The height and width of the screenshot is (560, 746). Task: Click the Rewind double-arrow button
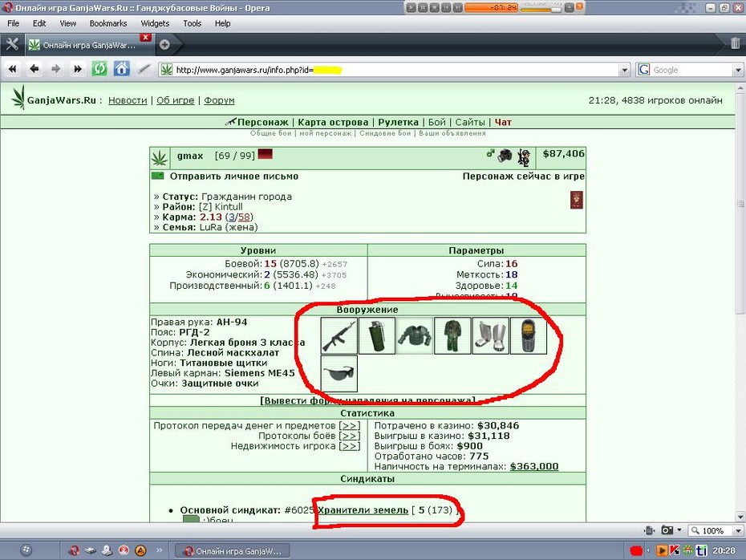[x=12, y=69]
